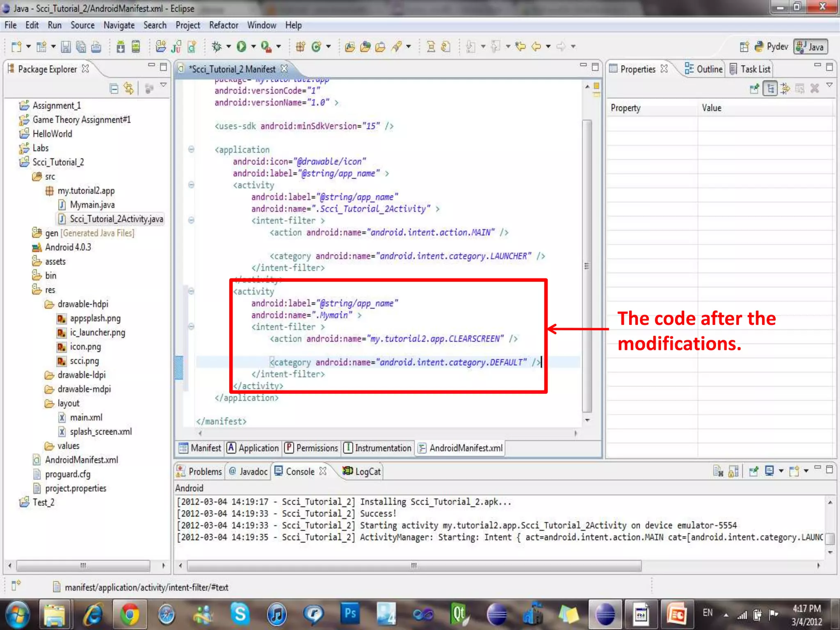The height and width of the screenshot is (630, 840).
Task: Open Package Explorer view menu triangle
Action: (x=163, y=84)
